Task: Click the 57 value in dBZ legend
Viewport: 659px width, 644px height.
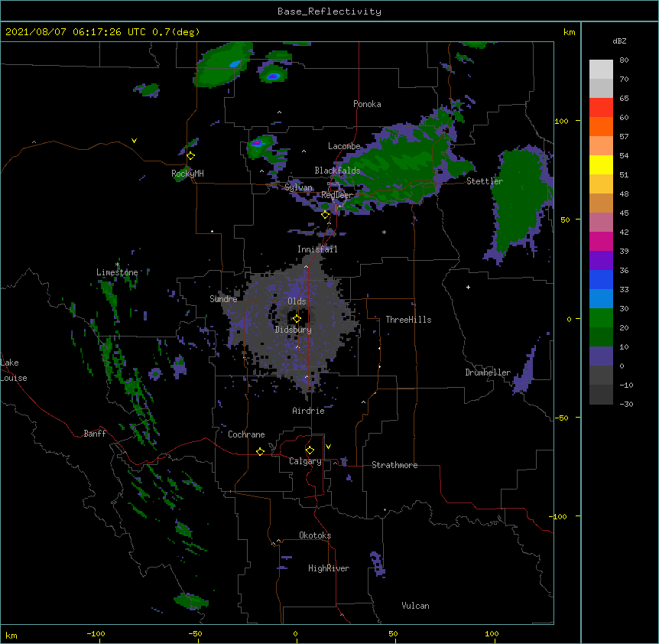Action: point(624,137)
